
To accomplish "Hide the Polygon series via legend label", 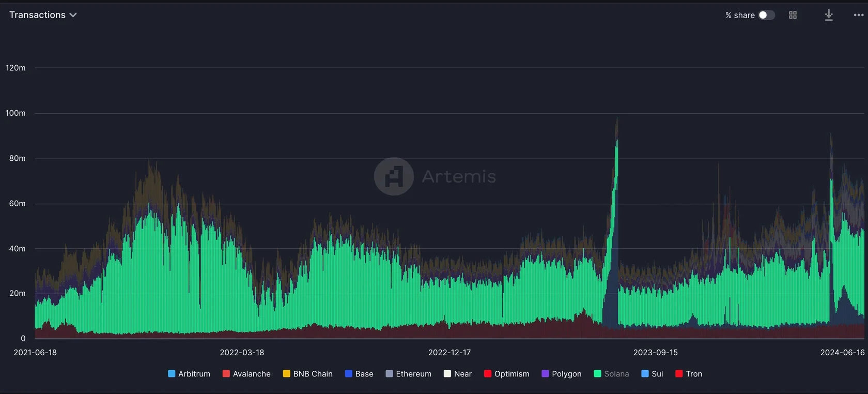I will point(566,374).
